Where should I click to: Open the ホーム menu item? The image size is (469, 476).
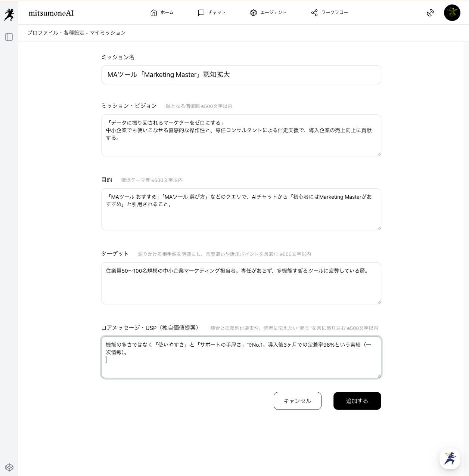tap(167, 13)
